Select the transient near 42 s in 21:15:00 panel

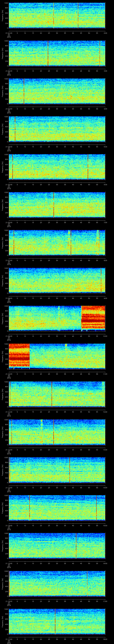76,546
